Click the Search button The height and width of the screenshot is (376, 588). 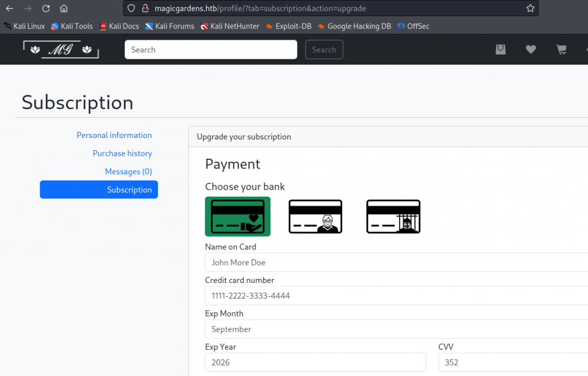(x=324, y=49)
